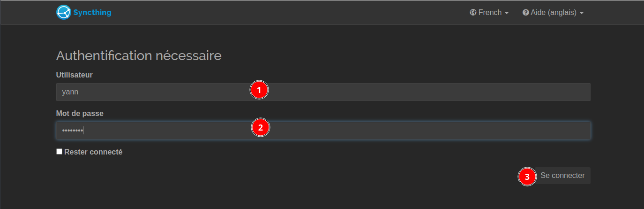Click the Mot de passe label
The width and height of the screenshot is (644, 209).
coord(80,113)
